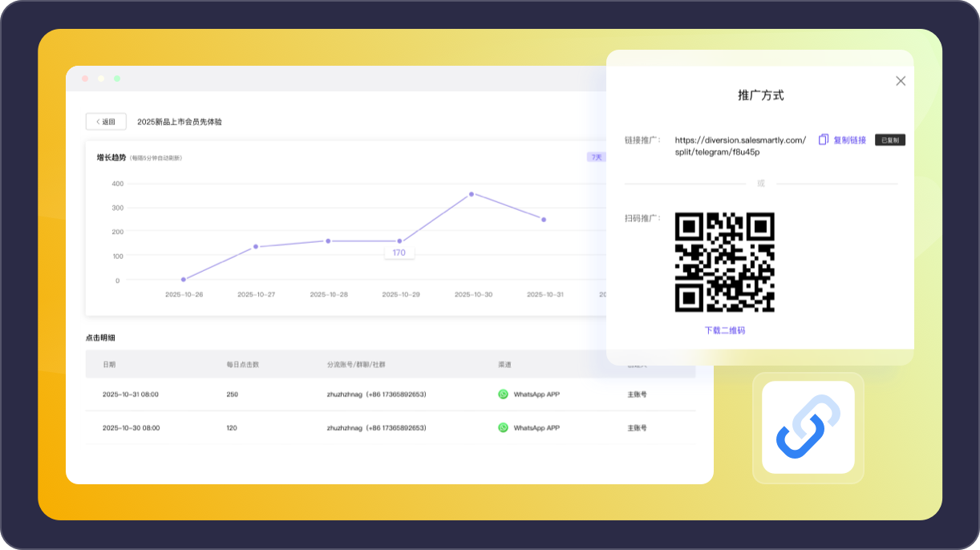The width and height of the screenshot is (980, 550).
Task: Click the chart data point for 2025-10-27
Action: click(x=256, y=247)
